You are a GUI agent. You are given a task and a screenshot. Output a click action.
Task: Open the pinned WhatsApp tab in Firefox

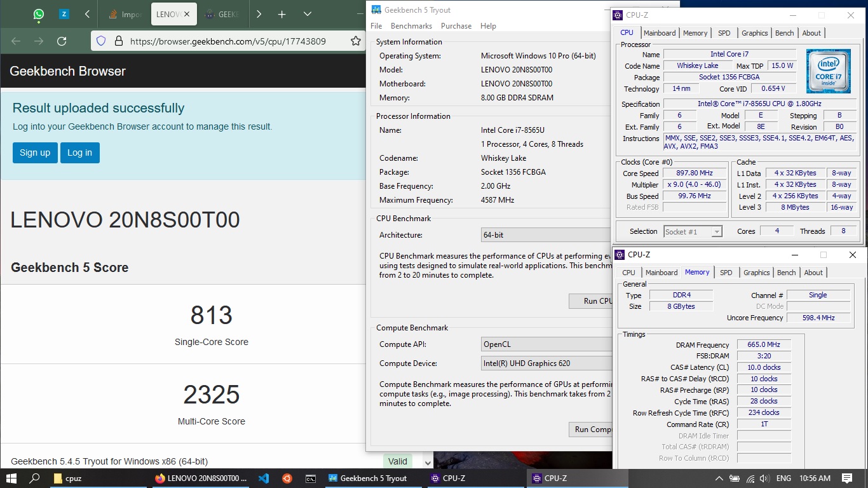(39, 14)
